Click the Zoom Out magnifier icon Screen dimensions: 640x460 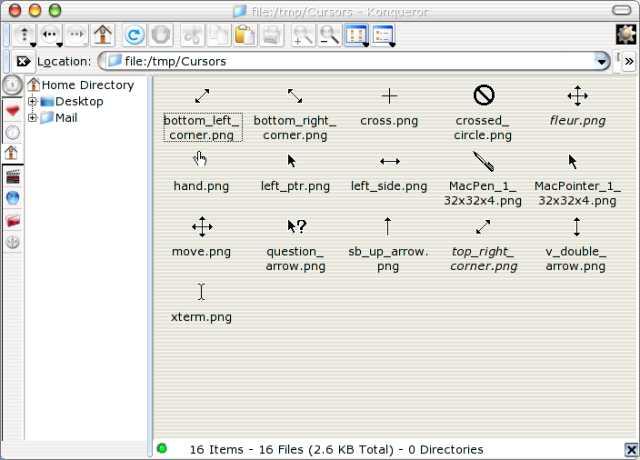click(x=329, y=35)
